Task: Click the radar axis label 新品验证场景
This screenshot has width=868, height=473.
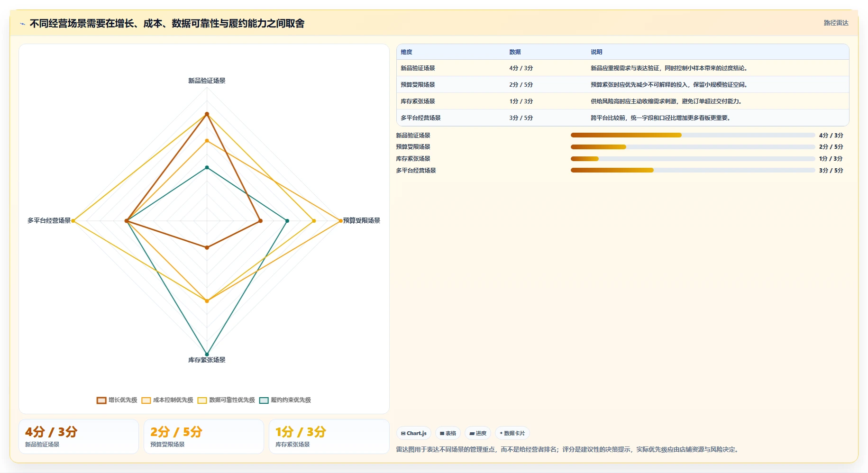Action: tap(207, 81)
